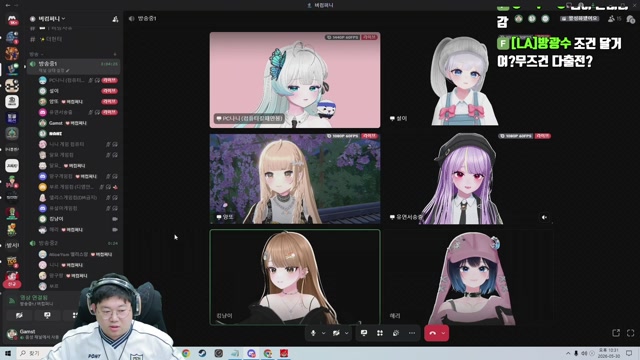Pop out the call window
Viewport: 640px width, 360px height.
[616, 333]
